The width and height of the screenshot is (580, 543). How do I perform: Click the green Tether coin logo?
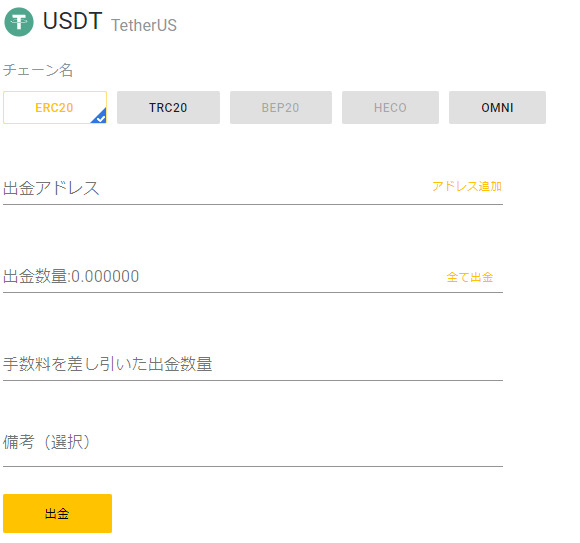[x=19, y=22]
